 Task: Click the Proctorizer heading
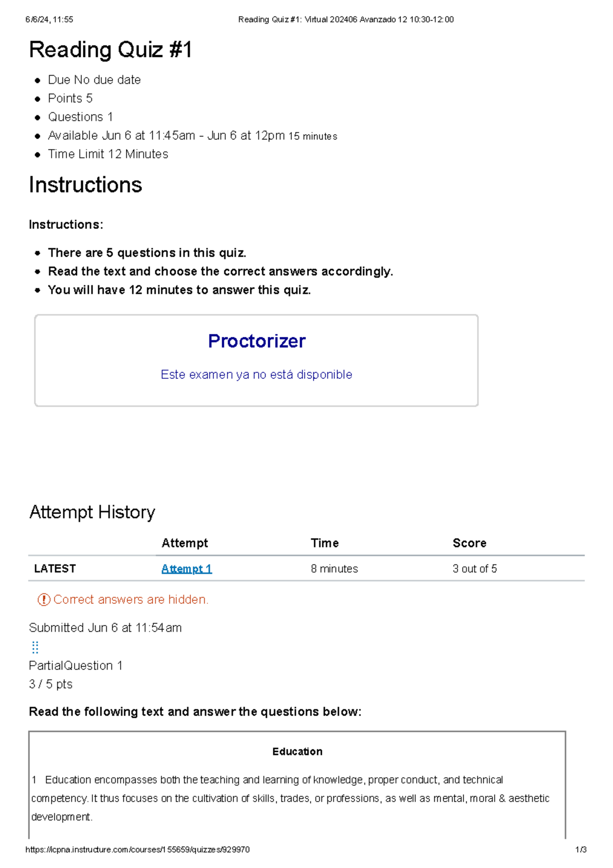256,341
